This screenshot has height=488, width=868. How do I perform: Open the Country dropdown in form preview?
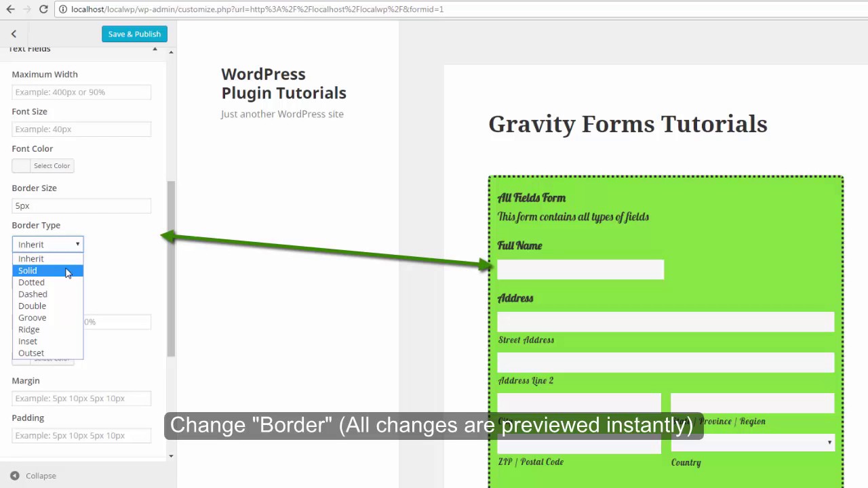(x=753, y=443)
